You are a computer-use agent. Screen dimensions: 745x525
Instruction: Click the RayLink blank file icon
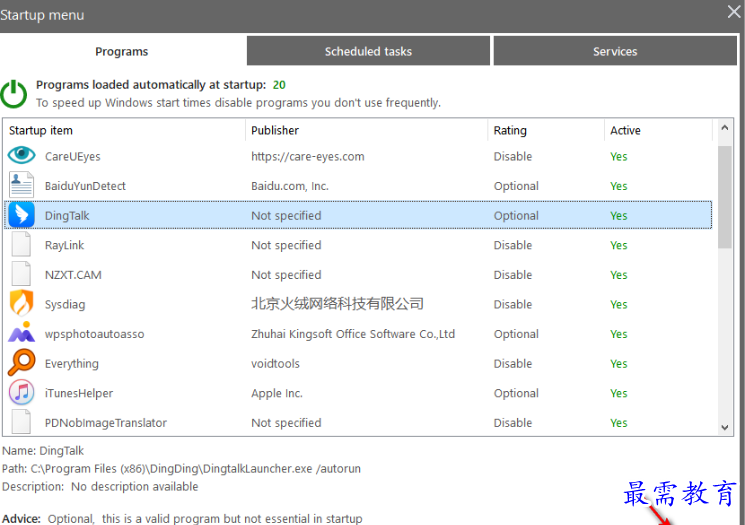(21, 244)
